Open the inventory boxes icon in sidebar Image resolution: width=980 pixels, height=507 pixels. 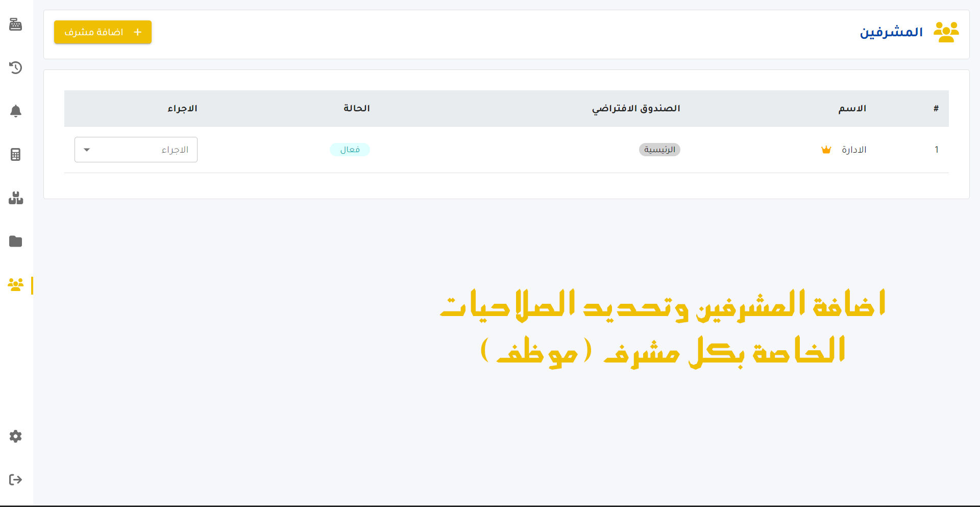[x=16, y=198]
